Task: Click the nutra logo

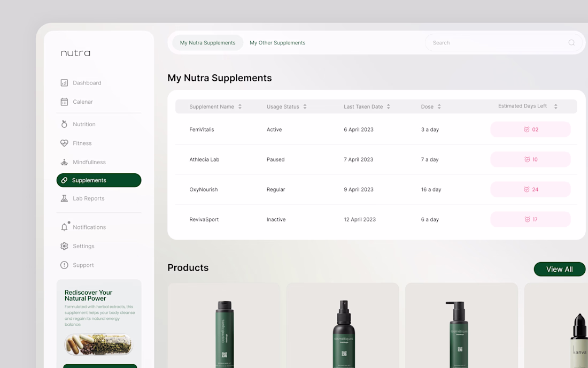Action: (75, 53)
